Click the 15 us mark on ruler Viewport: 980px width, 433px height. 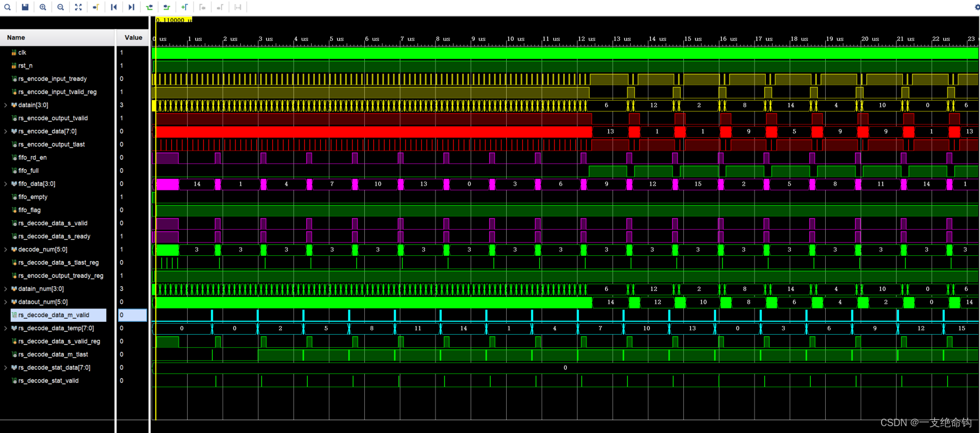click(693, 39)
